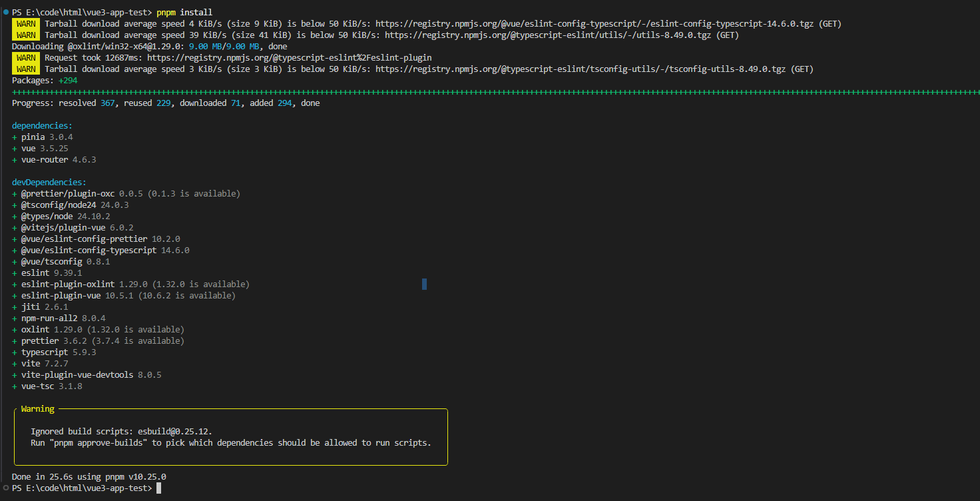Click the '@vue/eslint-config-typescript 14.6.0' entry
980x501 pixels.
point(101,250)
